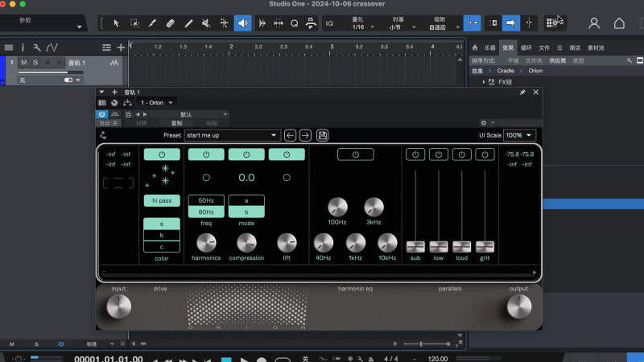Toggle Autoscroll arrow button
The width and height of the screenshot is (644, 362).
point(510,23)
